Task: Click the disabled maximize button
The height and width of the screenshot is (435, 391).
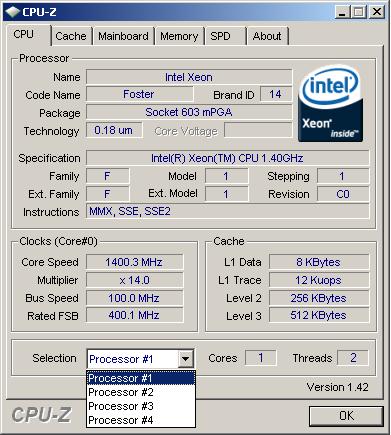Action: tap(359, 12)
